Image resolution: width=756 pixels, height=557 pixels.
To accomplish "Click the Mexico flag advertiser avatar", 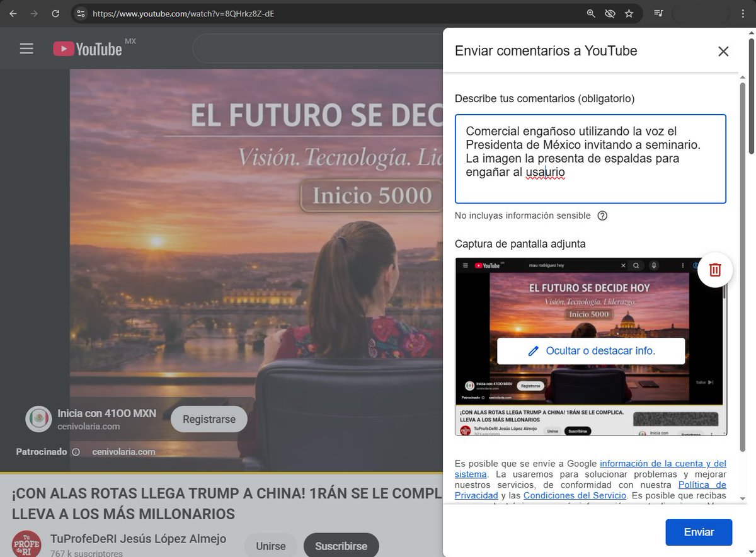I will click(x=38, y=419).
